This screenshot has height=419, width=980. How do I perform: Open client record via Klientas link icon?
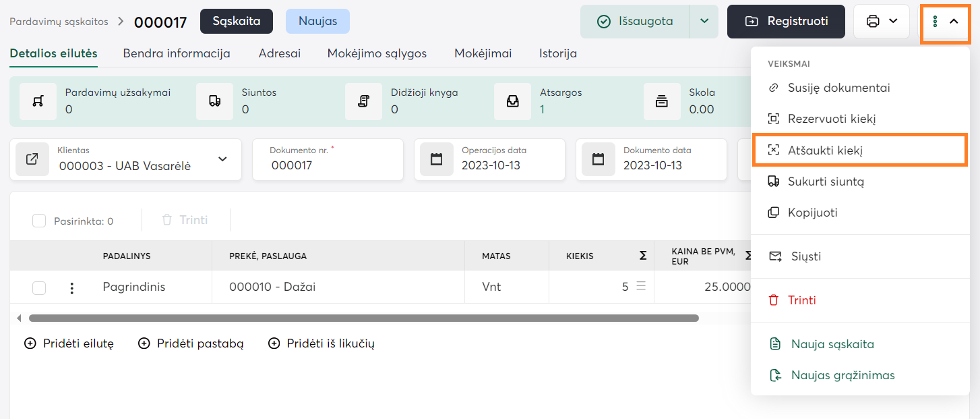pos(32,159)
